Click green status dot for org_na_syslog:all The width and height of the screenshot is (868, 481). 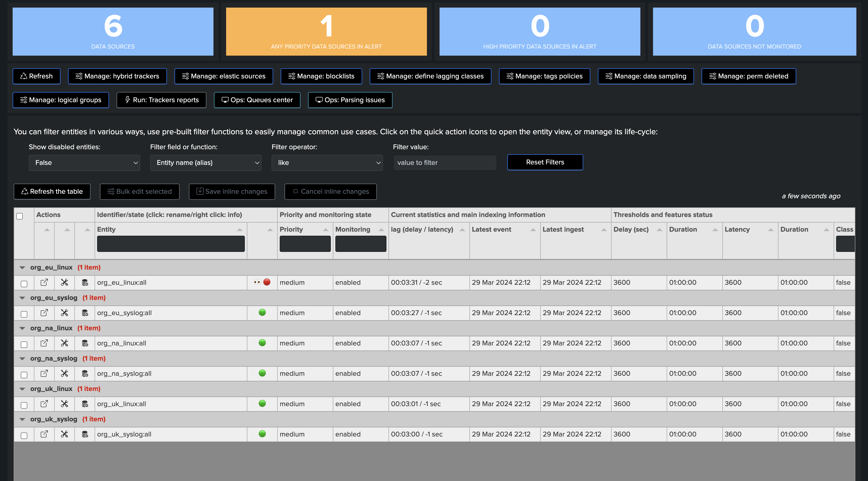pos(262,373)
